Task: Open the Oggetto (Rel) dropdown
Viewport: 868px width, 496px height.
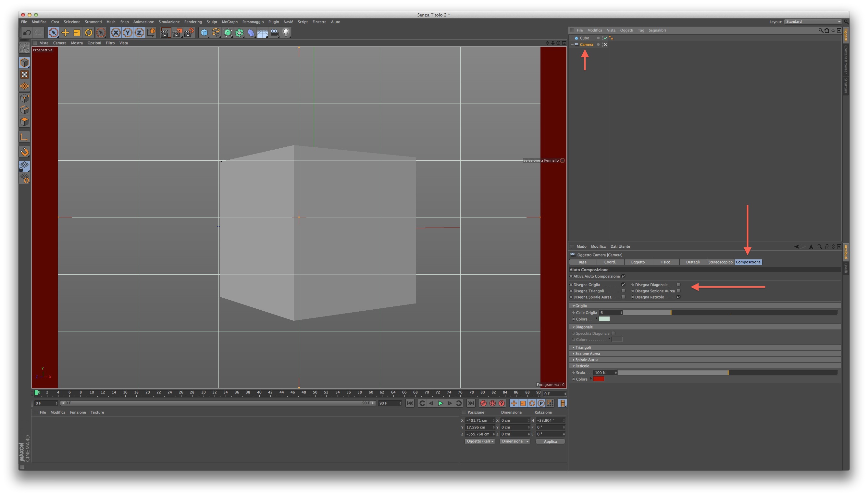Action: [x=480, y=441]
